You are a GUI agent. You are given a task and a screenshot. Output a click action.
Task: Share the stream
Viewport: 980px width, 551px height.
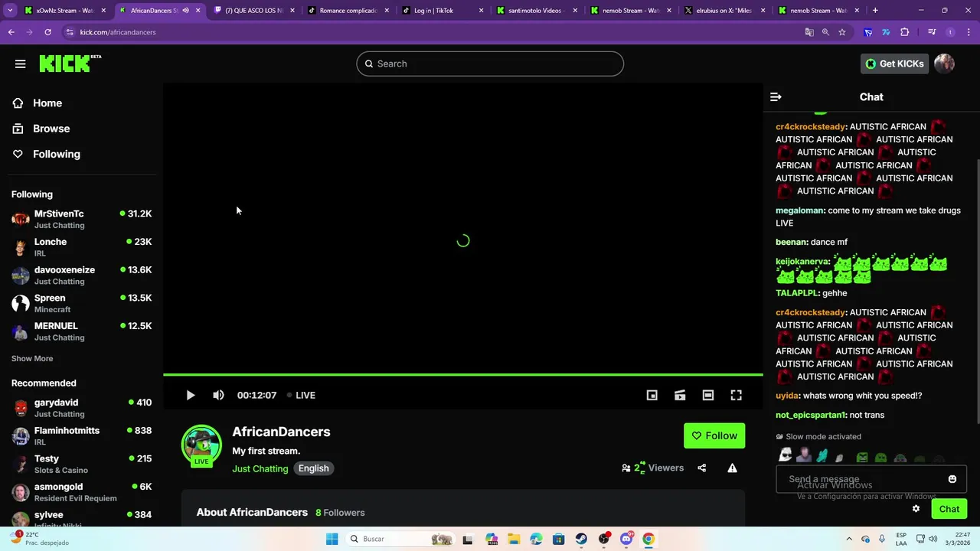701,468
